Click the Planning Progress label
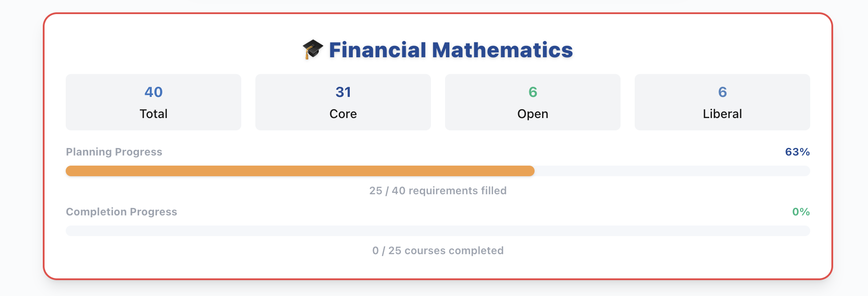Viewport: 868px width, 296px height. [114, 152]
